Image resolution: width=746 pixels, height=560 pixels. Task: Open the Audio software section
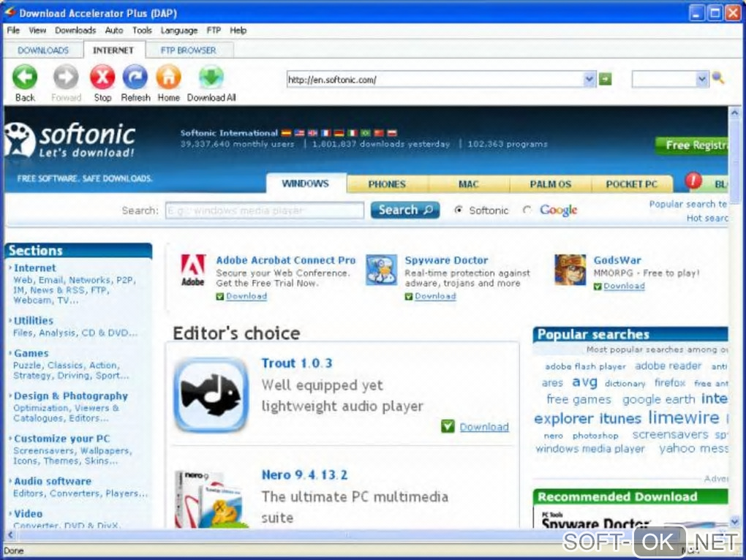point(53,481)
